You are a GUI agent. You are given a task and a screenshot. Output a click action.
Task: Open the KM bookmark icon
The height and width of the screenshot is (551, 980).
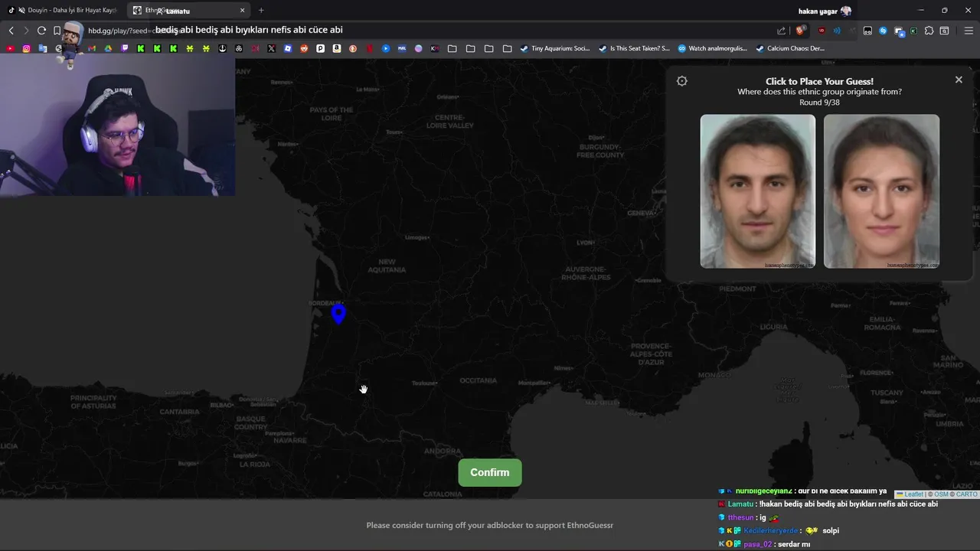435,48
